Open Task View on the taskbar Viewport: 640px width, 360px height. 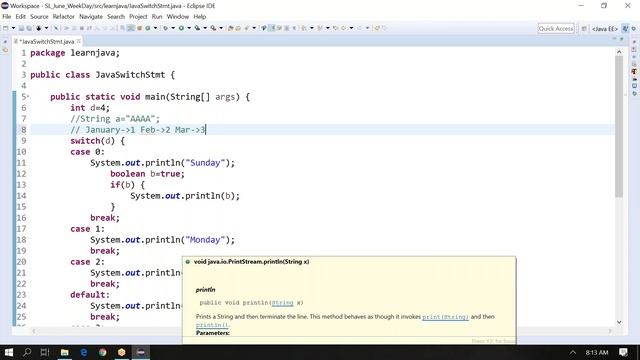pos(45,352)
